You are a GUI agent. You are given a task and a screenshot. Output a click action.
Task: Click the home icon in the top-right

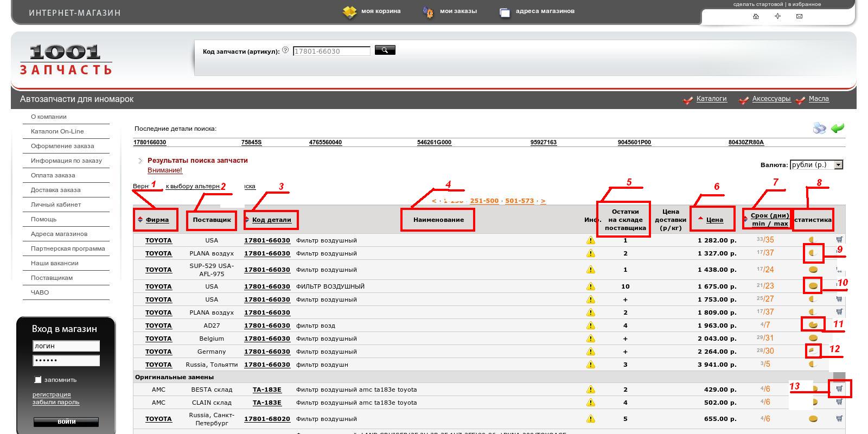point(756,16)
